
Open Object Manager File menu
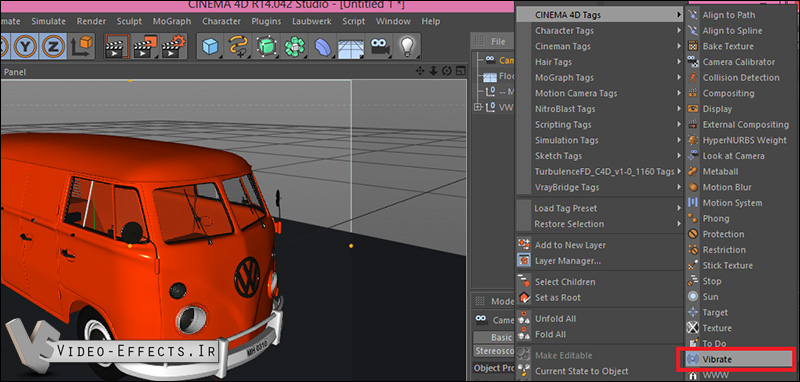(498, 42)
